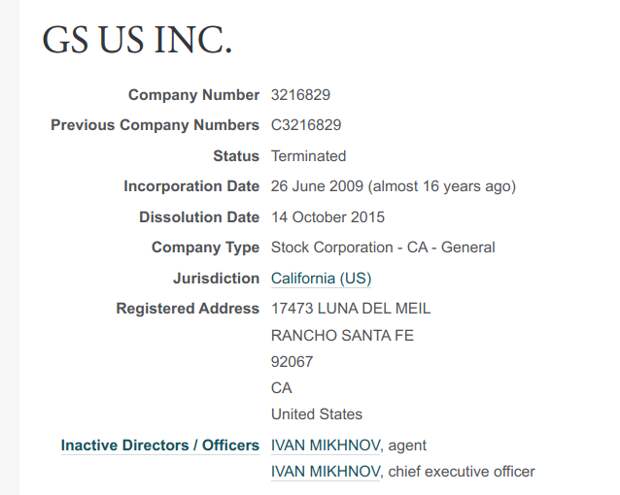
Task: Click the RANCHO SANTA FE address line
Action: pyautogui.click(x=342, y=336)
